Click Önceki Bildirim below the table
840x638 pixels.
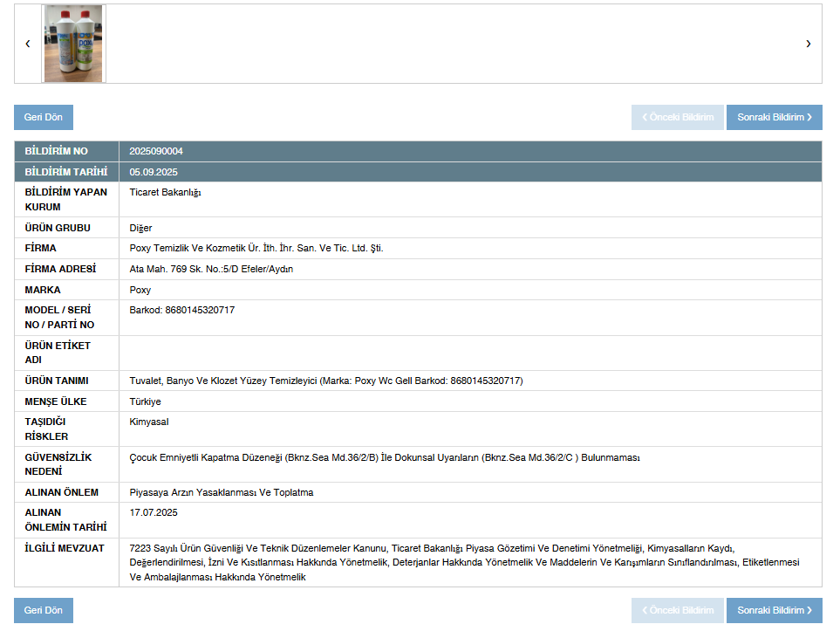click(677, 610)
